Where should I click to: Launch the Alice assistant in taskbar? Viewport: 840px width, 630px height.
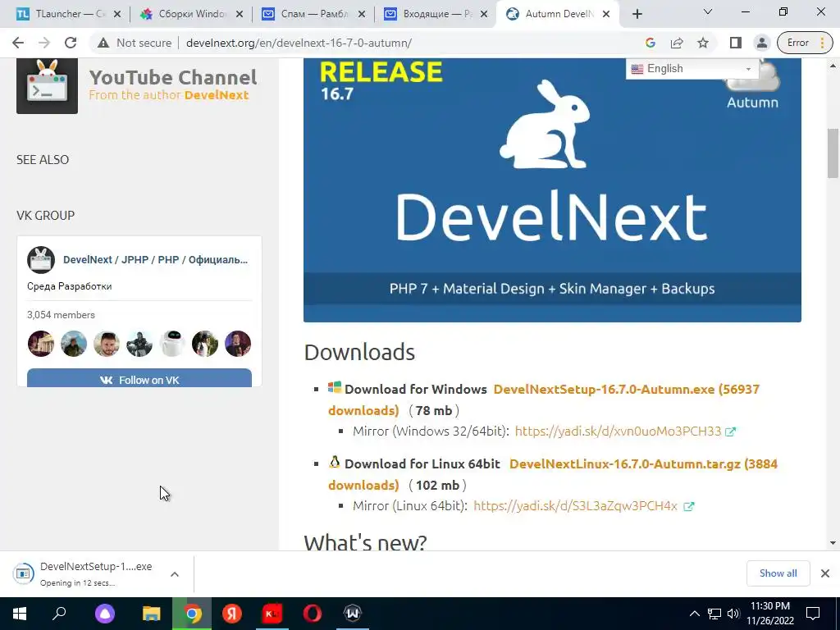(105, 614)
